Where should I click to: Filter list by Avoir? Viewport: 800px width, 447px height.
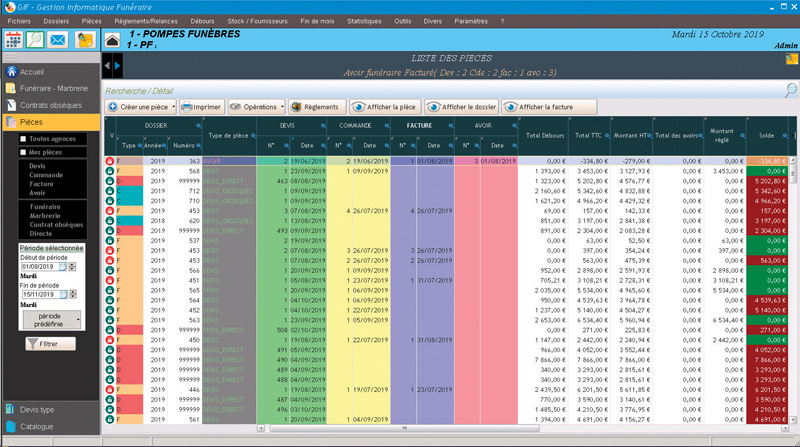tap(37, 193)
